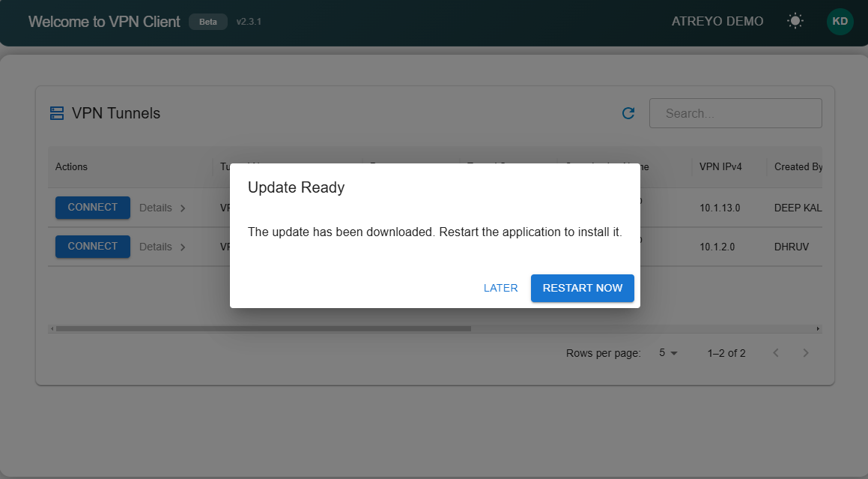Click the horizontal scrollbar in the table
This screenshot has width=868, height=479.
coord(262,328)
